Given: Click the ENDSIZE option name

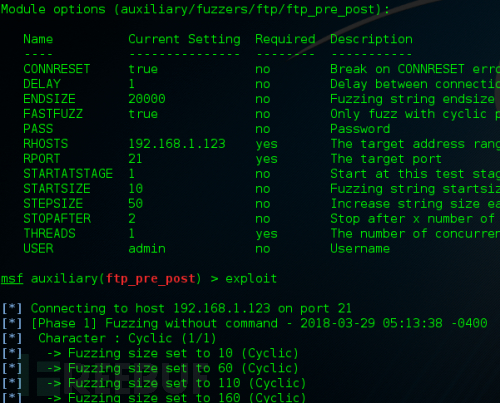Looking at the screenshot, I should [x=49, y=99].
